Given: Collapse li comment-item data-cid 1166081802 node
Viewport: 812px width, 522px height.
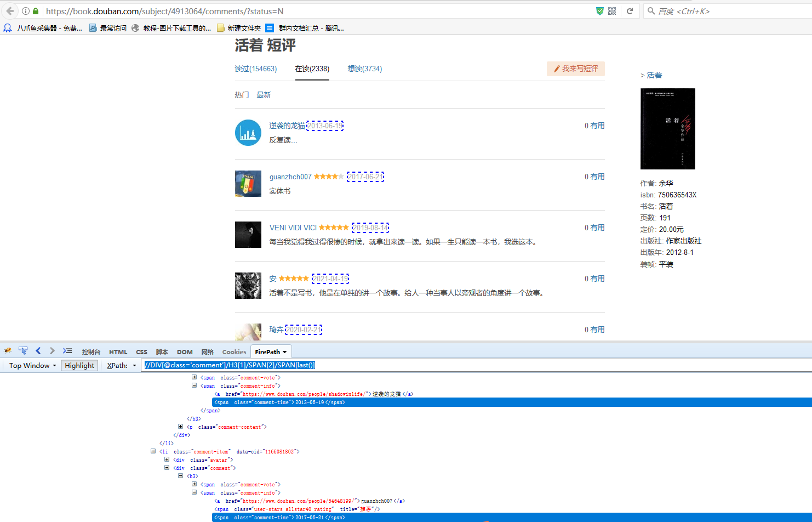Looking at the screenshot, I should [x=153, y=451].
